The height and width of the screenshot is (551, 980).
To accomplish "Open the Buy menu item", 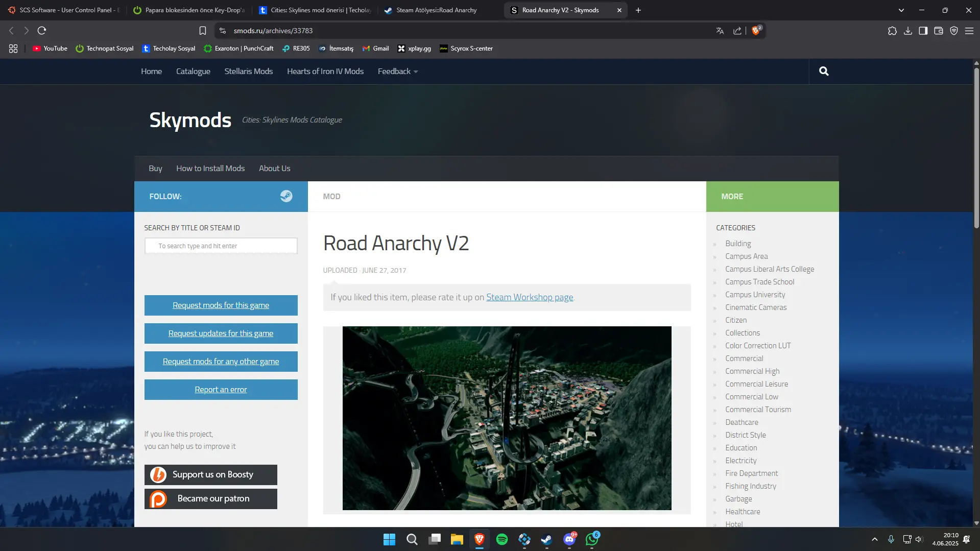I will [x=155, y=169].
